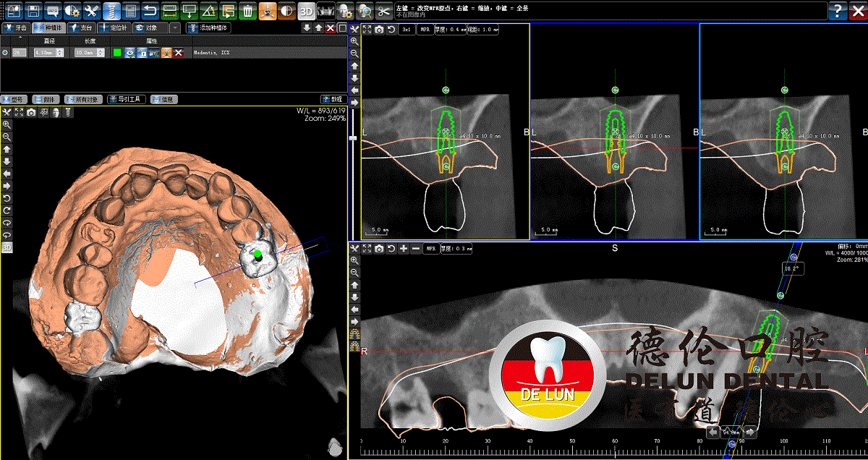Click the green implant color swatch

pyautogui.click(x=117, y=53)
